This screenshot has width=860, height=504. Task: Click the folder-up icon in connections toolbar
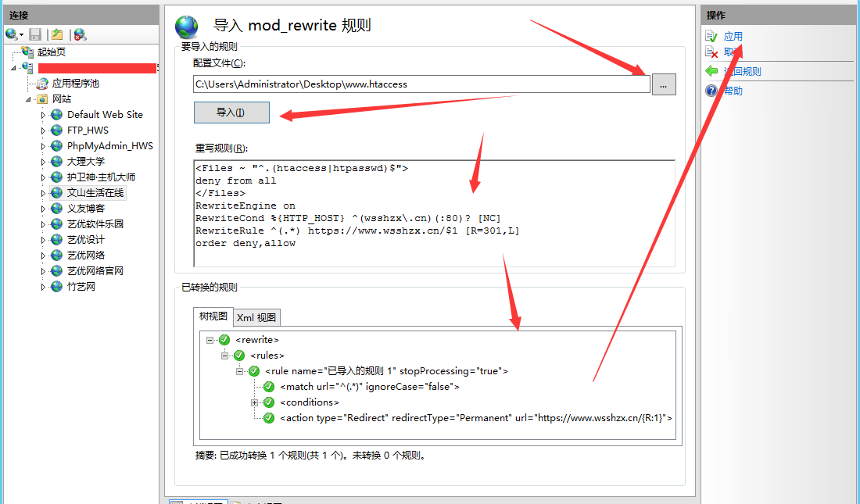57,34
